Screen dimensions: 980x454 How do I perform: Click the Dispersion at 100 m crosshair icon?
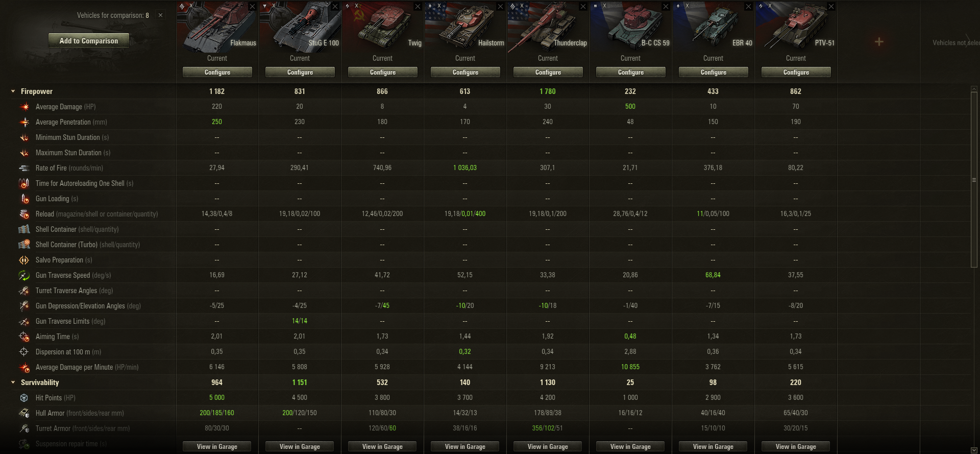click(x=24, y=352)
